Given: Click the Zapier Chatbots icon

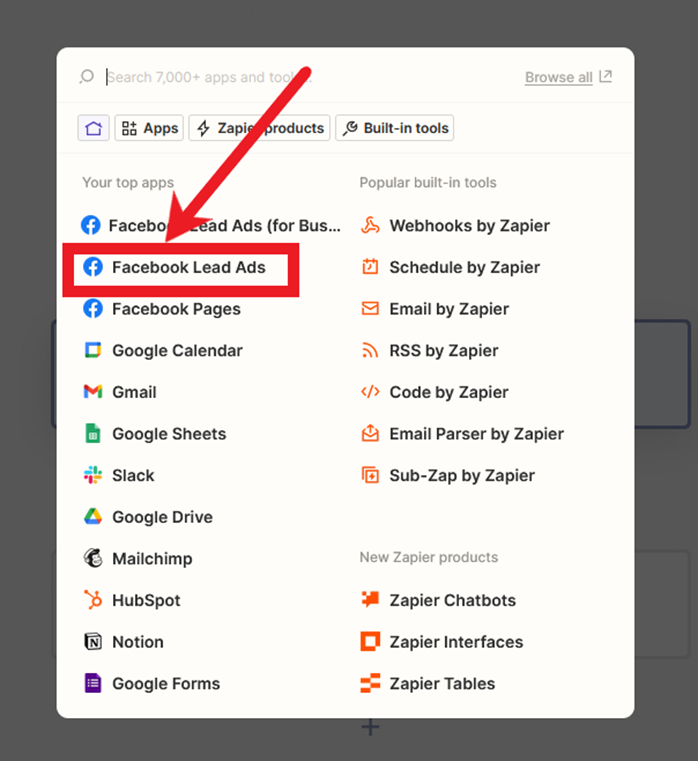Looking at the screenshot, I should pos(370,599).
